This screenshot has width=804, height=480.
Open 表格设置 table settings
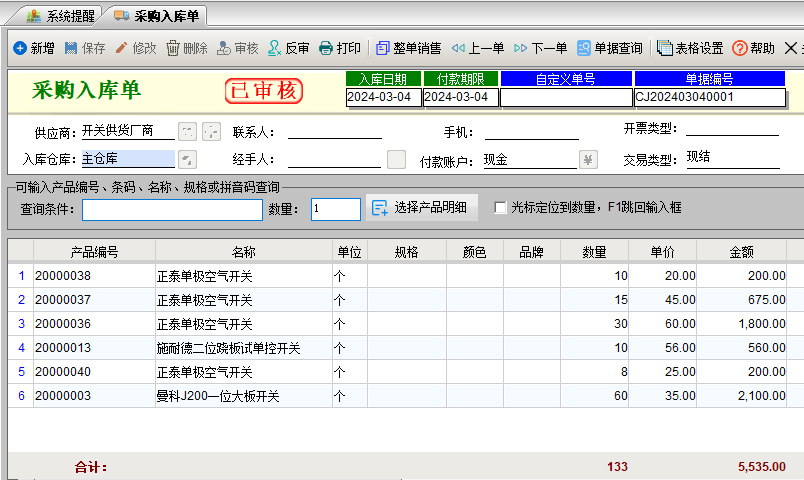pos(690,48)
